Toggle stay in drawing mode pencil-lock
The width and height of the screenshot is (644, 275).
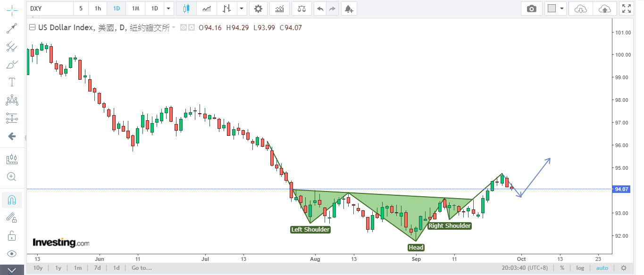coord(12,217)
